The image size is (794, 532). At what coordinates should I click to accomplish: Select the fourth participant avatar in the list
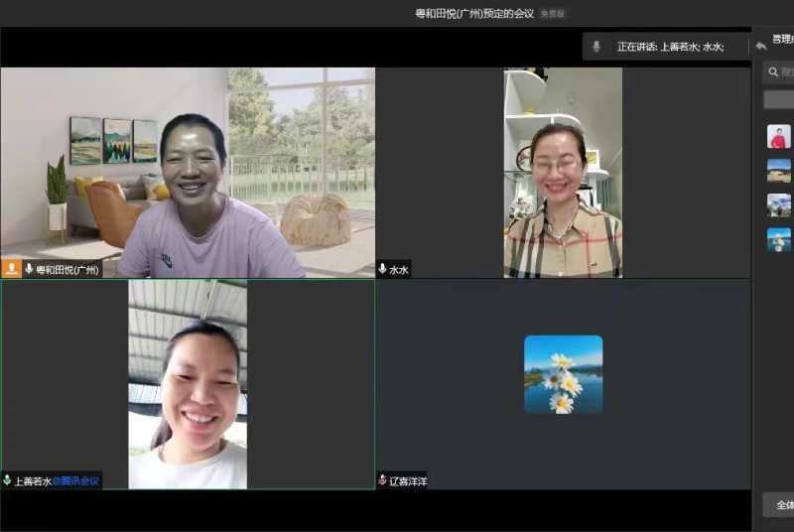[779, 239]
